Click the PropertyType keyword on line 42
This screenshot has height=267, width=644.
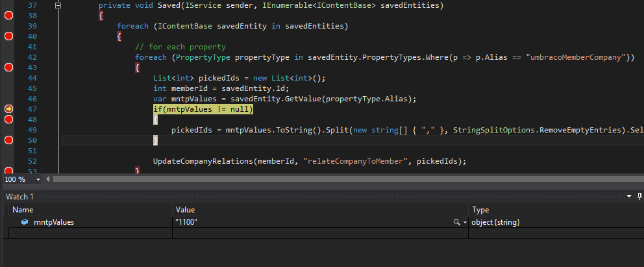203,57
